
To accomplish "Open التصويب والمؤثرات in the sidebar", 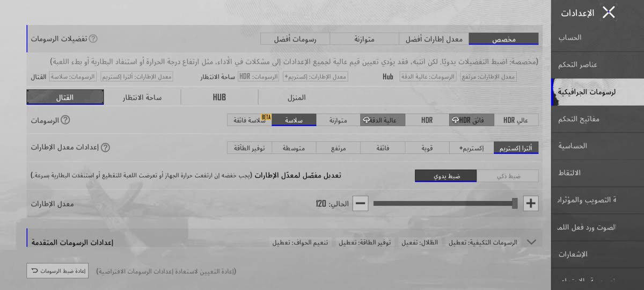I will (597, 200).
